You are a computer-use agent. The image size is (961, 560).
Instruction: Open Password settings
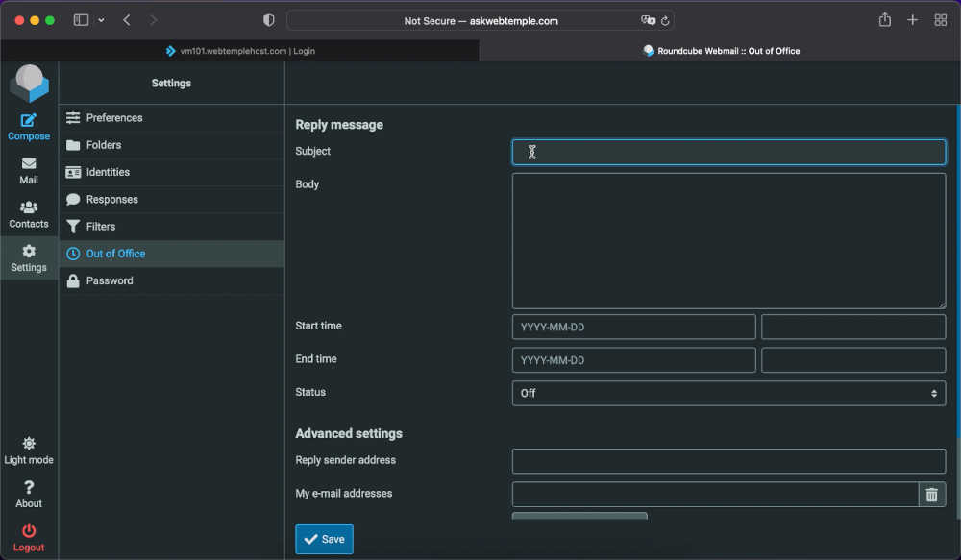[x=172, y=280]
